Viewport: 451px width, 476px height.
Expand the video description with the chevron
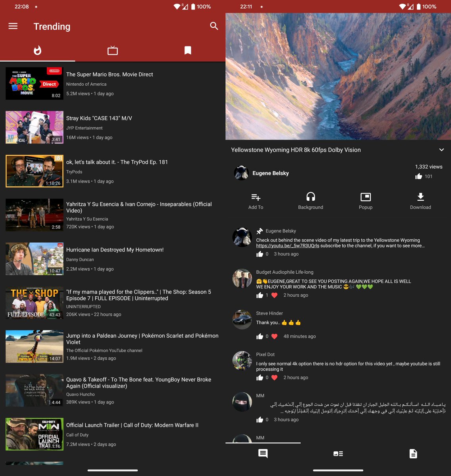(x=441, y=150)
